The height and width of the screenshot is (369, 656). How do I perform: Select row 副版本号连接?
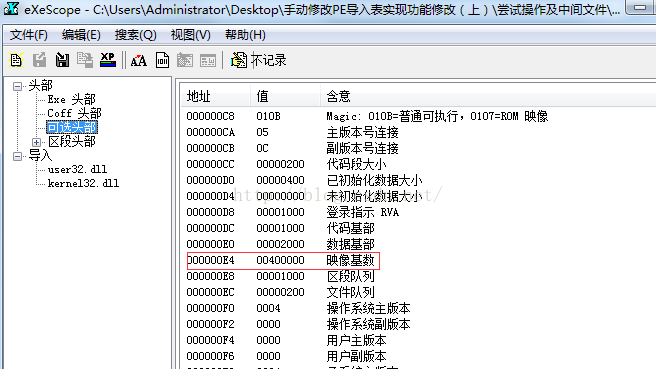[418, 148]
